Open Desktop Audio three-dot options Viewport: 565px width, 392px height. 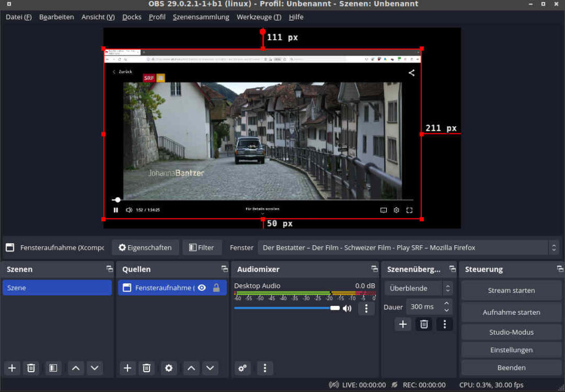366,309
